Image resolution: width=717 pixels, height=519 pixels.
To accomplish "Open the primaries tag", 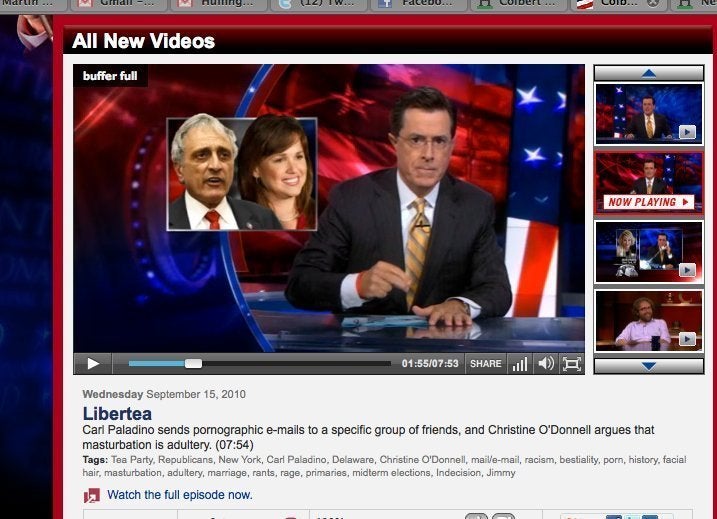I will click(326, 472).
